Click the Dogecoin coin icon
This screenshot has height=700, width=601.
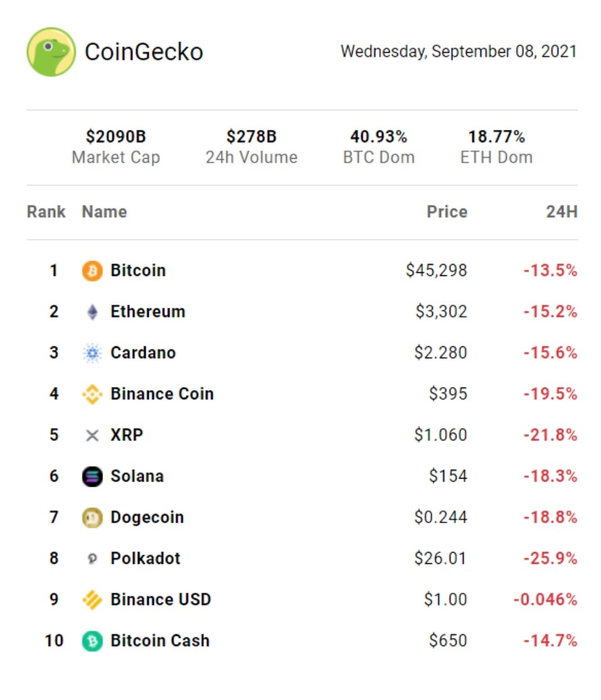pyautogui.click(x=92, y=517)
